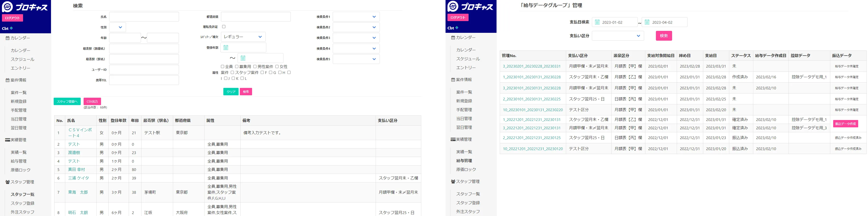Click the プロキャス logo above staff search page
Viewport: 868px width, 216px height.
pyautogui.click(x=26, y=7)
